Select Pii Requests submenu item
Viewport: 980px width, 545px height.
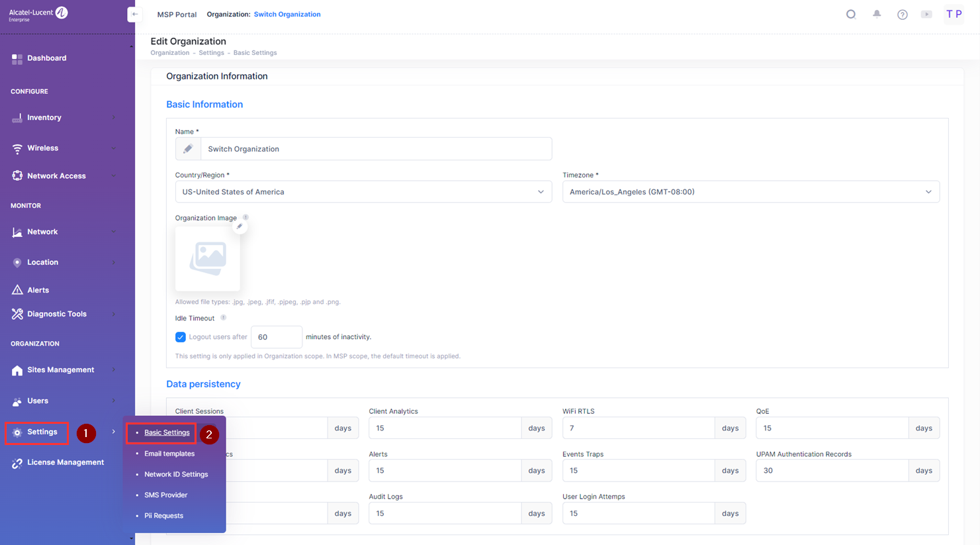pyautogui.click(x=164, y=515)
